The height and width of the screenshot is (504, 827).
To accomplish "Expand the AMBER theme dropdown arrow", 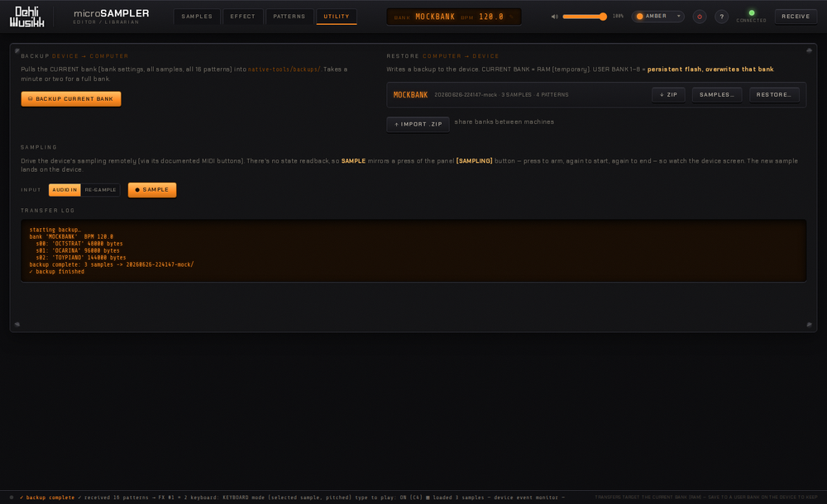I will point(679,17).
